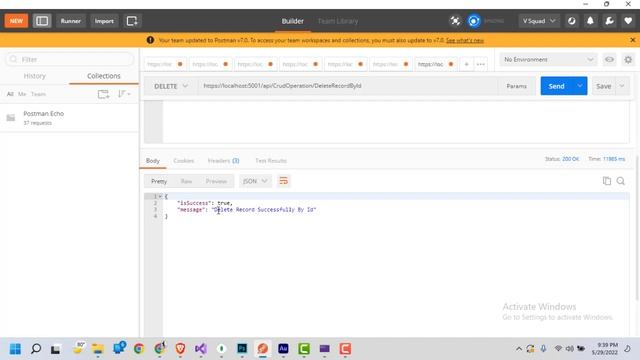
Task: Click the circular sync/refresh header icon
Action: point(571,21)
